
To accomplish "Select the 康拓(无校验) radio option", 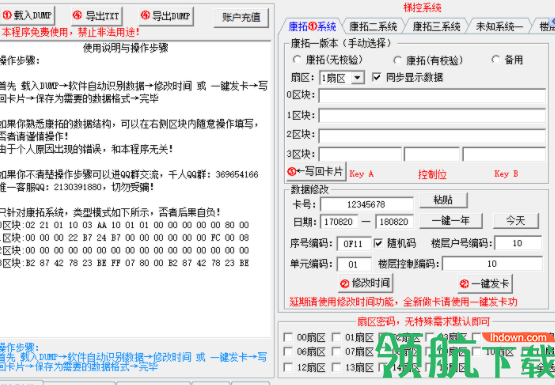I will point(327,60).
